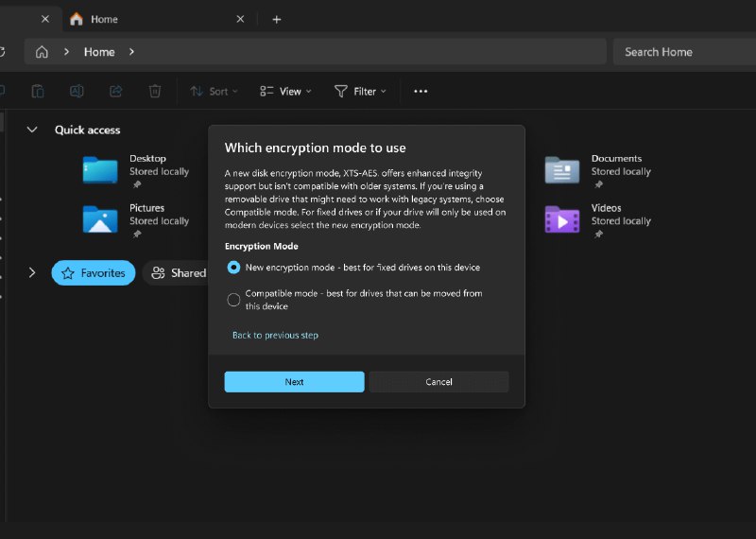Expand the Favorites section chevron

pyautogui.click(x=32, y=272)
